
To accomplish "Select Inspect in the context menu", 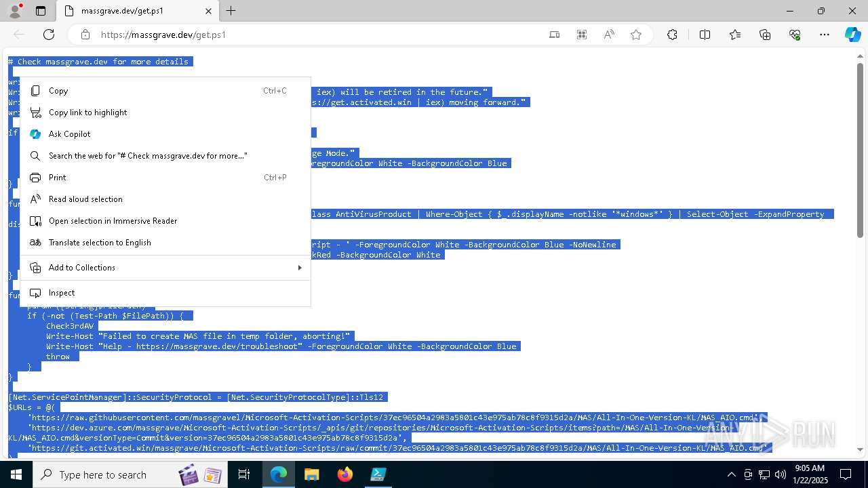I will [x=165, y=293].
